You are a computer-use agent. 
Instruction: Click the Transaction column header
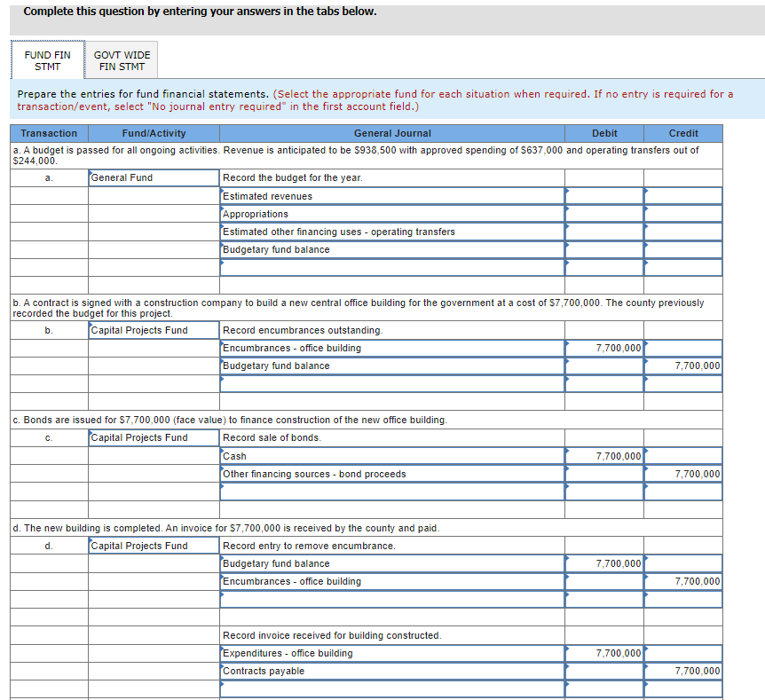pyautogui.click(x=49, y=133)
